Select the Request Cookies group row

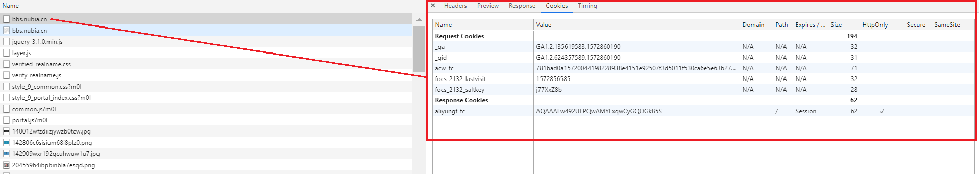pyautogui.click(x=703, y=36)
